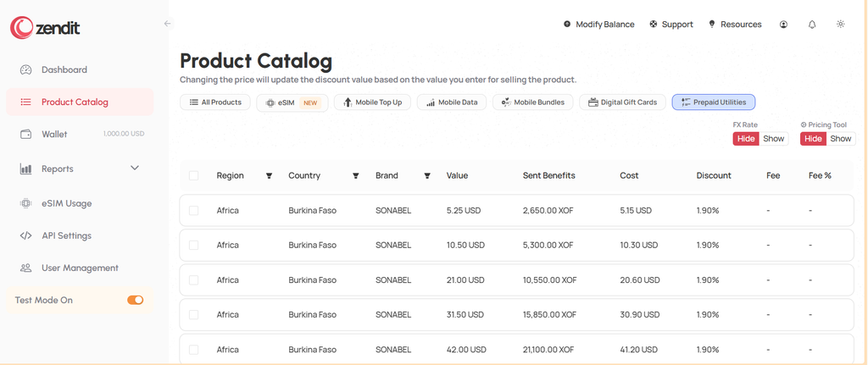
Task: Open the Country column filter
Action: pos(356,176)
